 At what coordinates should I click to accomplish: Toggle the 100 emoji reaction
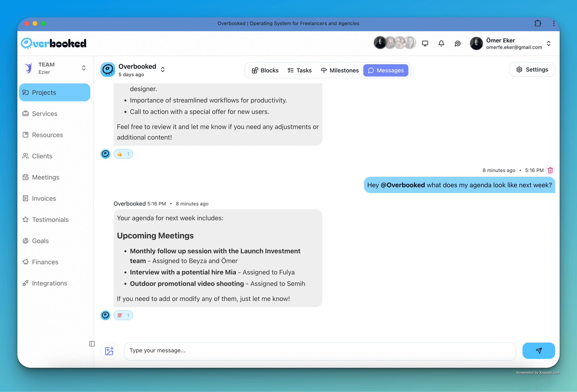123,315
